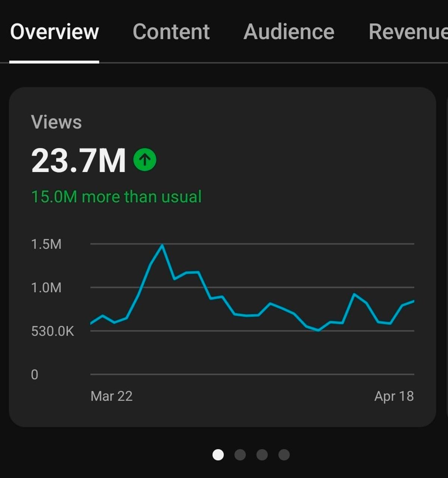Image resolution: width=448 pixels, height=478 pixels.
Task: Select the first pagination dot
Action: [x=218, y=455]
